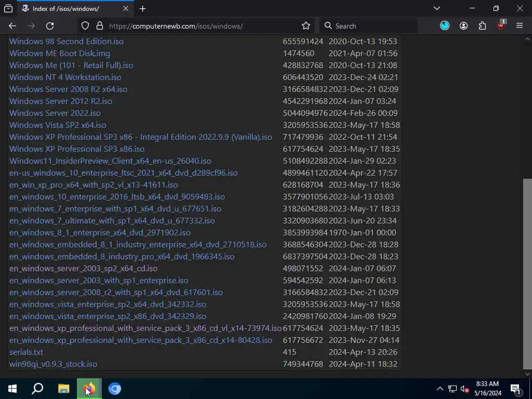The image size is (532, 399).
Task: Open en_windows_7_enterprise_with_sp1 iso link
Action: 115,209
